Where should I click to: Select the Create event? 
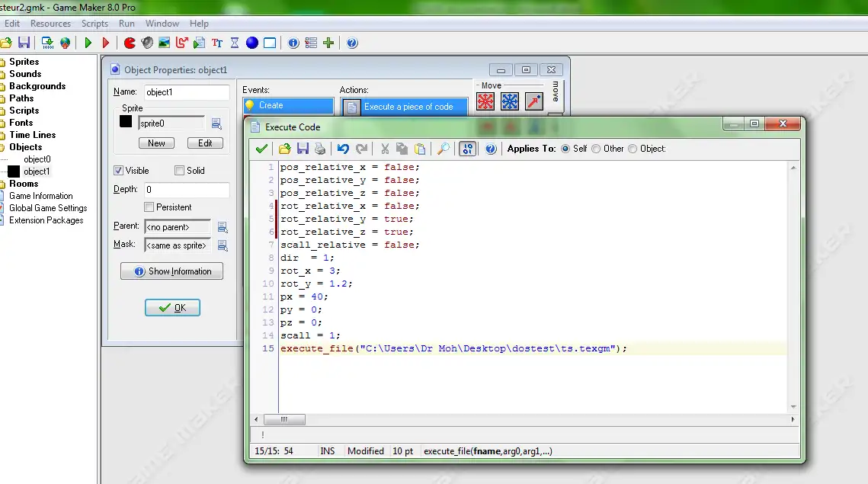tap(288, 105)
